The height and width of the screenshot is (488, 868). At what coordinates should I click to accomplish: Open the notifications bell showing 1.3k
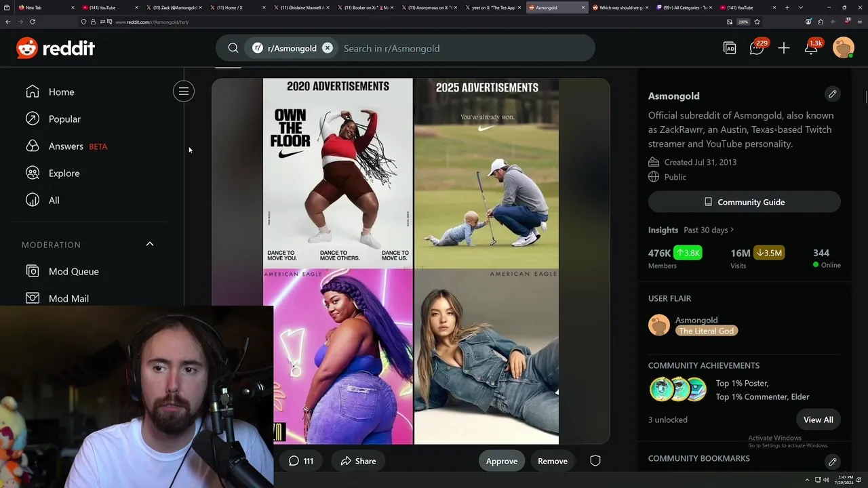tap(812, 47)
